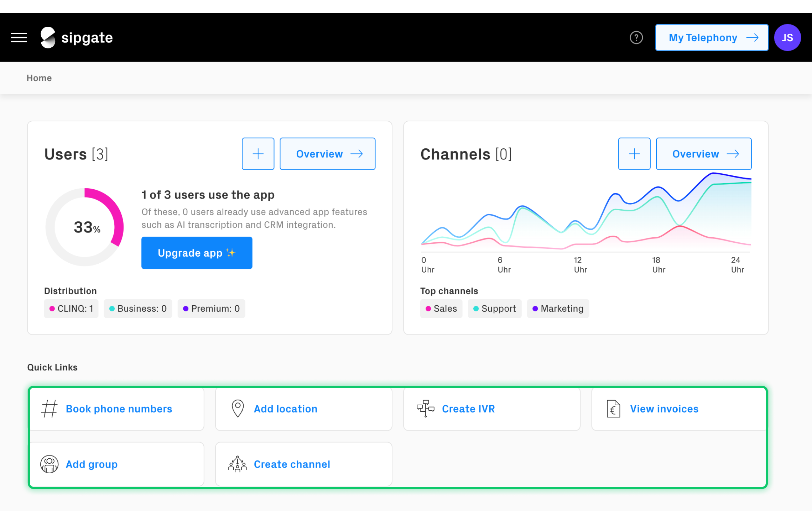Click the Quick Links heading
Viewport: 812px width, 511px height.
tap(52, 367)
